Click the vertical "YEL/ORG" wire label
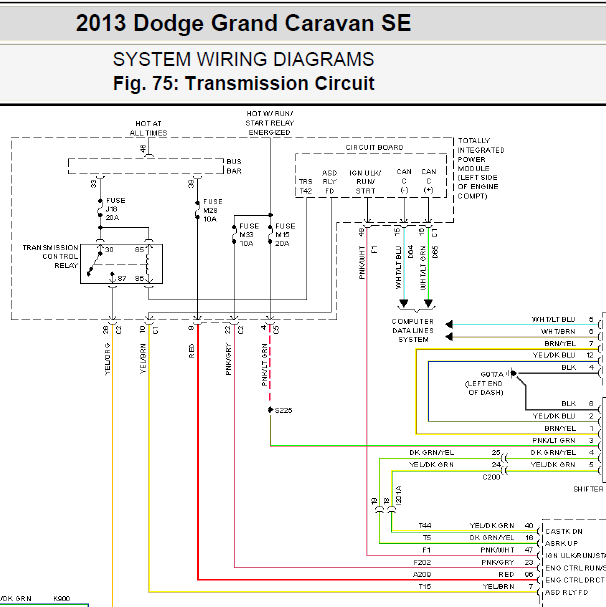The height and width of the screenshot is (607, 606). point(108,359)
